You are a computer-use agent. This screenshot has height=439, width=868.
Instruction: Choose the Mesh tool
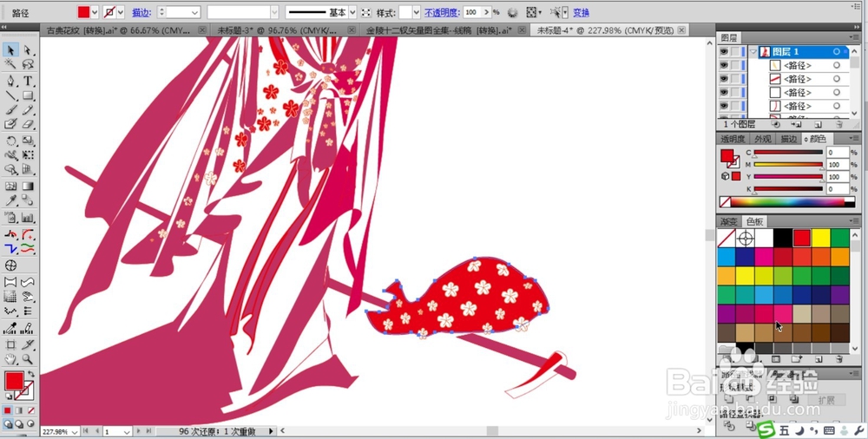[10, 187]
